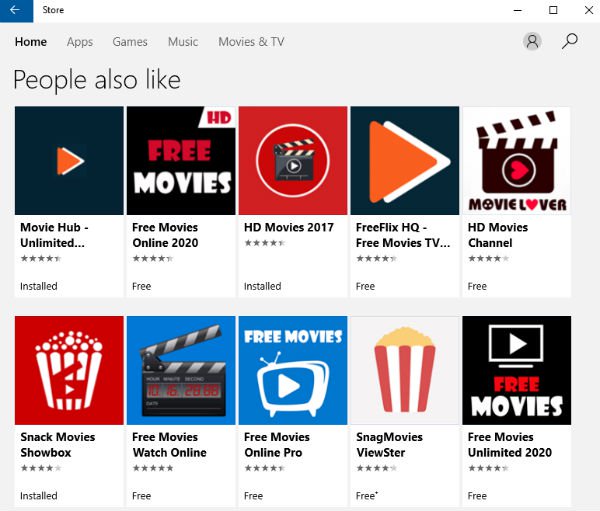Select Free Movies Online 2020 icon
Image resolution: width=600 pixels, height=511 pixels.
pyautogui.click(x=181, y=161)
